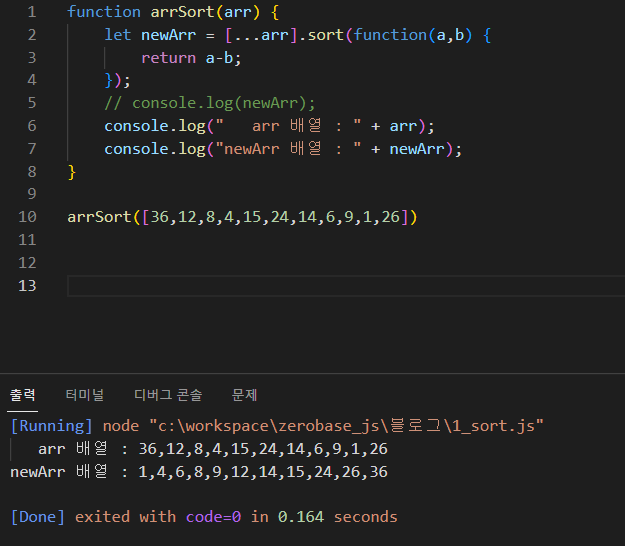Image resolution: width=625 pixels, height=546 pixels.
Task: Click line number 8 in the gutter
Action: (x=32, y=172)
